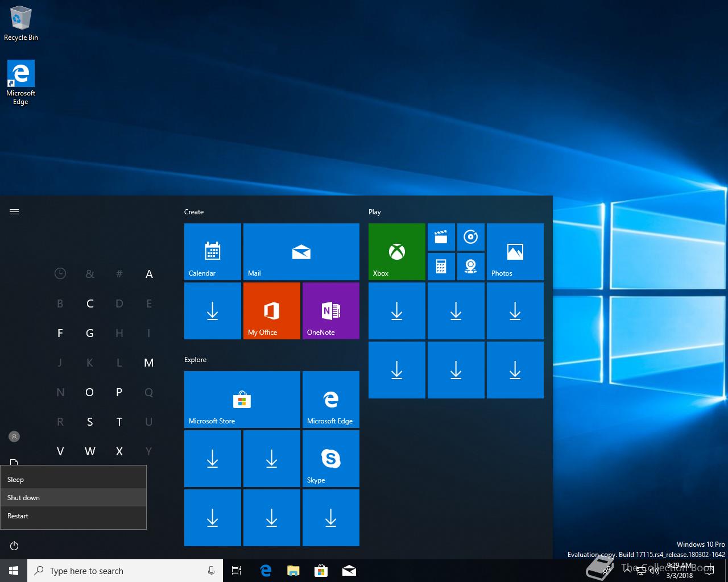Viewport: 728px width, 582px height.
Task: Open the OneNote tile
Action: 331,311
